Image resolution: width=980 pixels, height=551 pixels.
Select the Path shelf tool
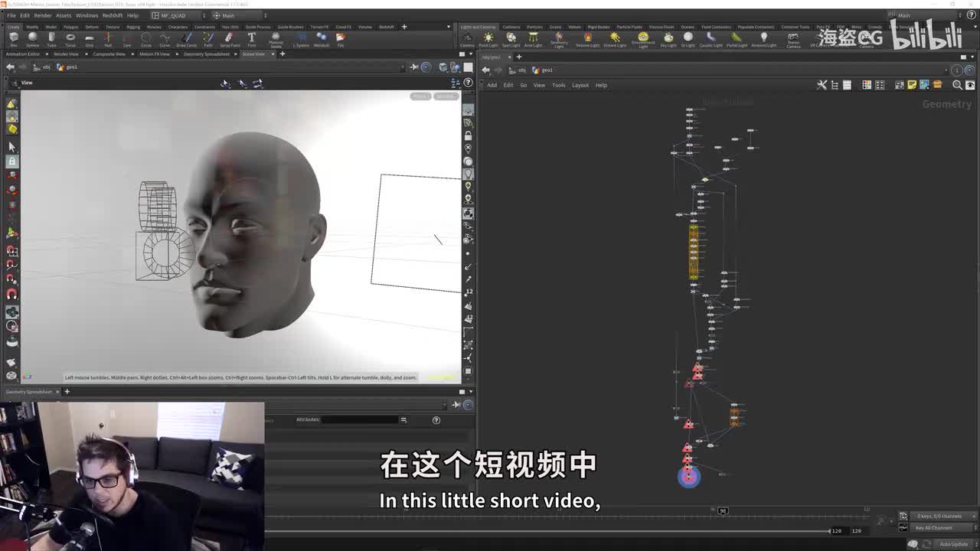pyautogui.click(x=208, y=39)
